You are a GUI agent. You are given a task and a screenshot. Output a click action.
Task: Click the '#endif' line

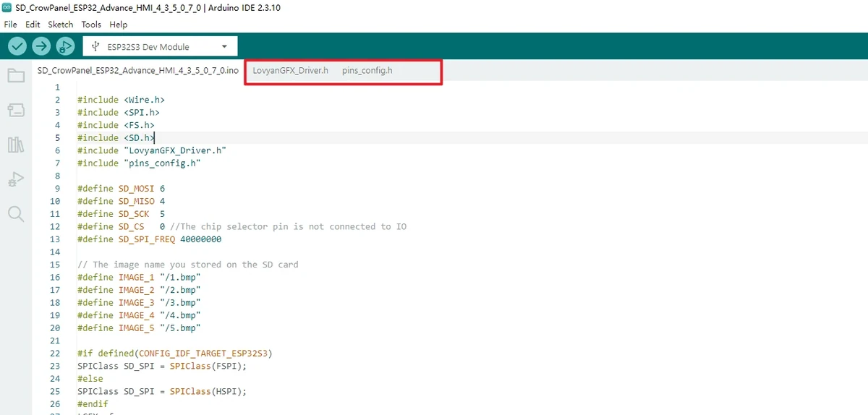point(93,404)
